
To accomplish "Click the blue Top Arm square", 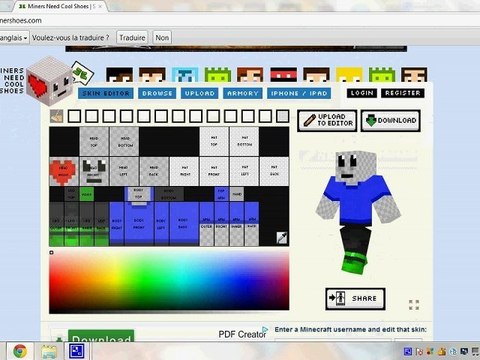I will 221,194.
